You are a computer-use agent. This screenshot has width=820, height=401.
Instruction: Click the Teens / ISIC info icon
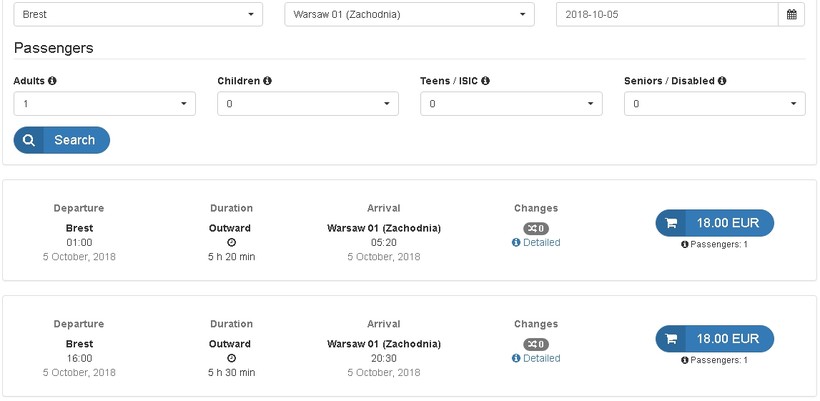point(485,81)
